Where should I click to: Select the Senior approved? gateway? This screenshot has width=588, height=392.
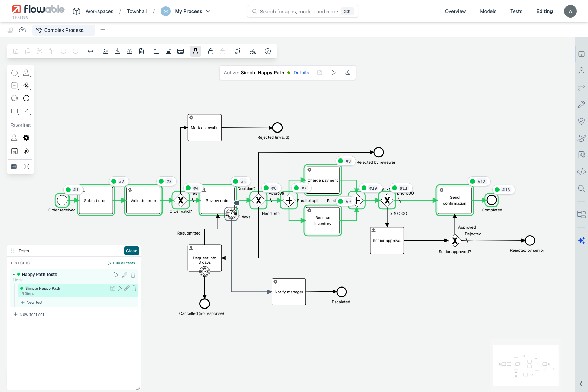coord(455,241)
